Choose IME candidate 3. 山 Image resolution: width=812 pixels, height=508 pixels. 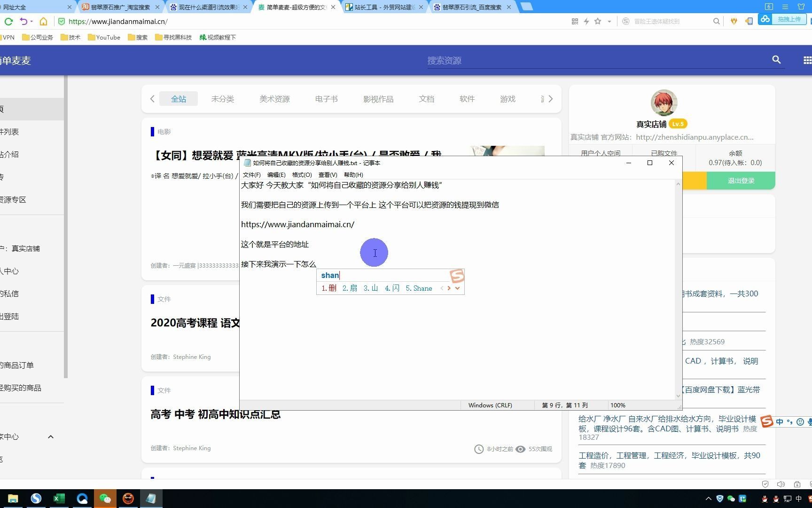[371, 288]
